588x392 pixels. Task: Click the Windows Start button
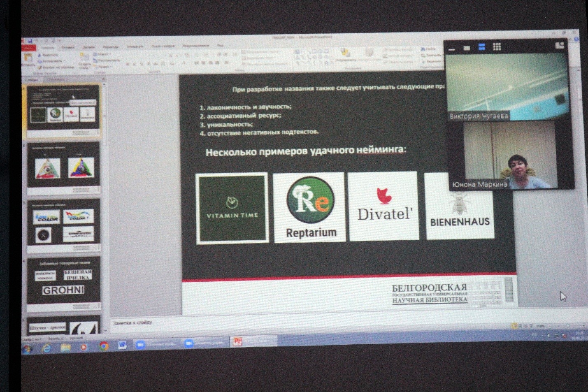coord(28,350)
